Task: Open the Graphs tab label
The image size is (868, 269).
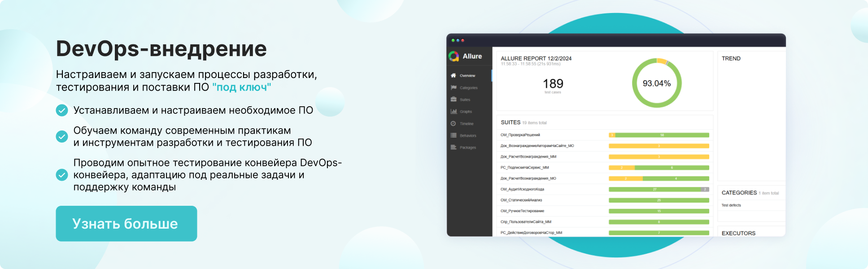Action: click(x=466, y=112)
